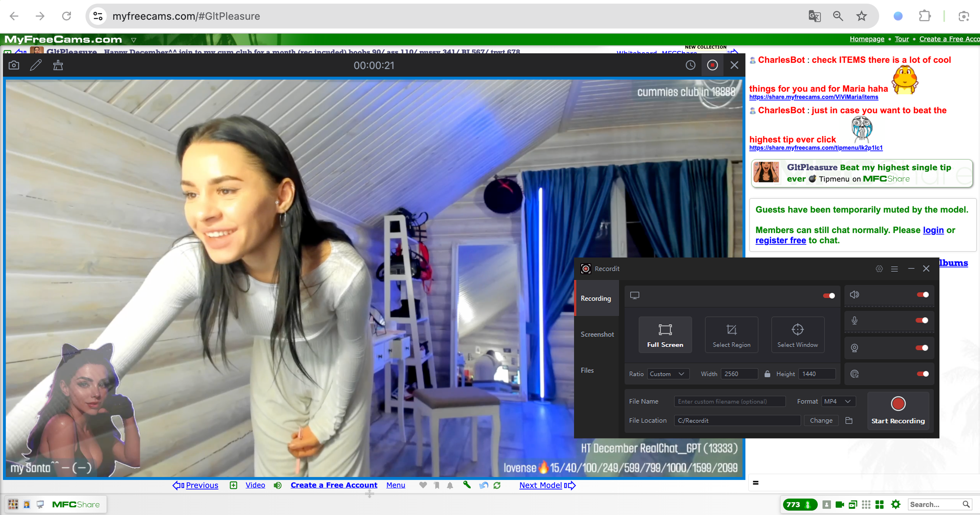The width and height of the screenshot is (980, 515).
Task: Select Full Screen capture mode in Recordit
Action: 665,335
